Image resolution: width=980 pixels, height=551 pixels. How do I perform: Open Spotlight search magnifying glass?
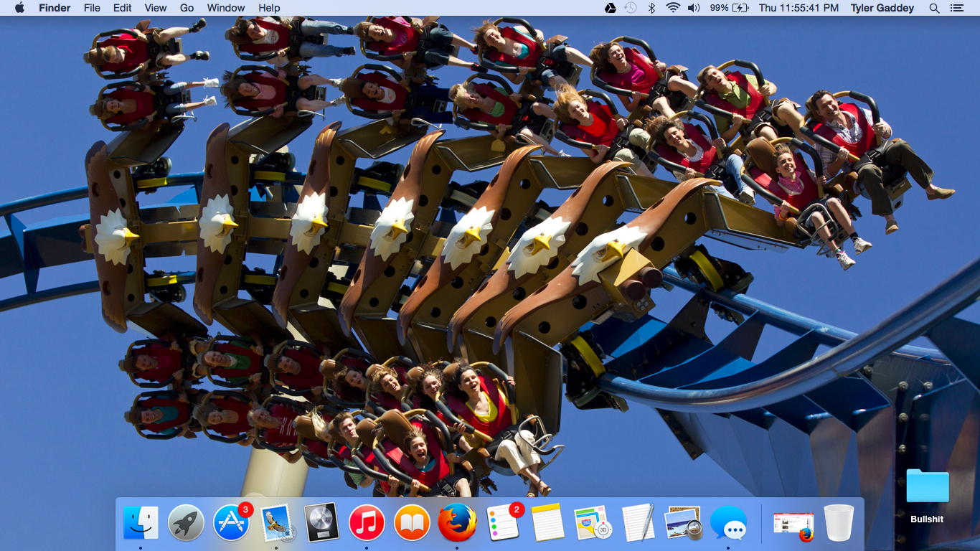click(x=934, y=8)
